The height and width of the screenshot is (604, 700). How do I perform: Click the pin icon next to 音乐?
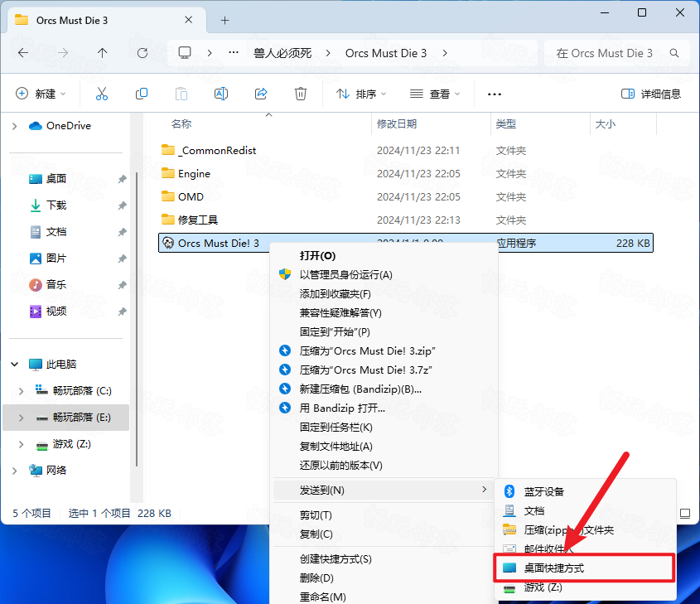[x=122, y=285]
